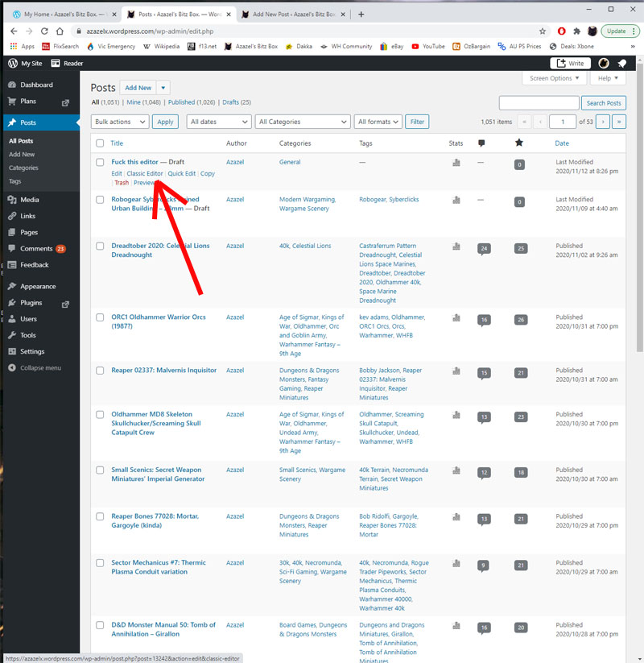Click the likes star column header icon
The height and width of the screenshot is (663, 644).
pos(519,143)
